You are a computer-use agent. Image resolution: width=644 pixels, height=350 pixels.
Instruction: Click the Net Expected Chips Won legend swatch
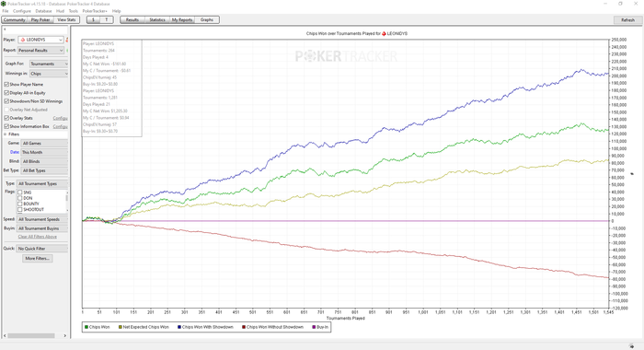(x=120, y=327)
